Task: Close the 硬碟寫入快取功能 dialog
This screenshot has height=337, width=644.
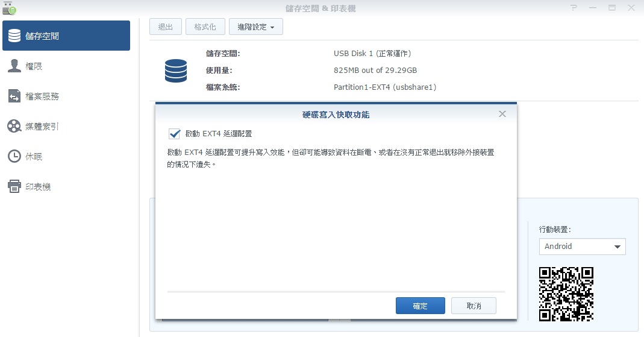Action: click(502, 114)
